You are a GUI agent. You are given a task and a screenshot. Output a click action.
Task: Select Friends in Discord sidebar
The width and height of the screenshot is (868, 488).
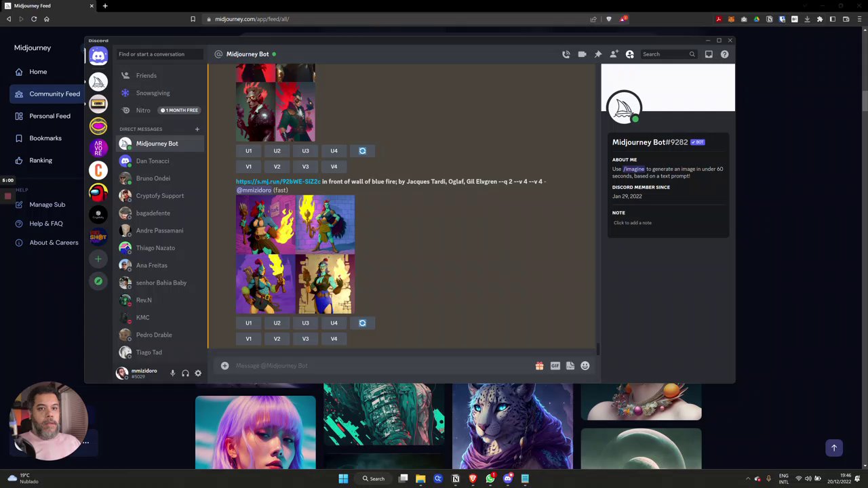coord(159,76)
